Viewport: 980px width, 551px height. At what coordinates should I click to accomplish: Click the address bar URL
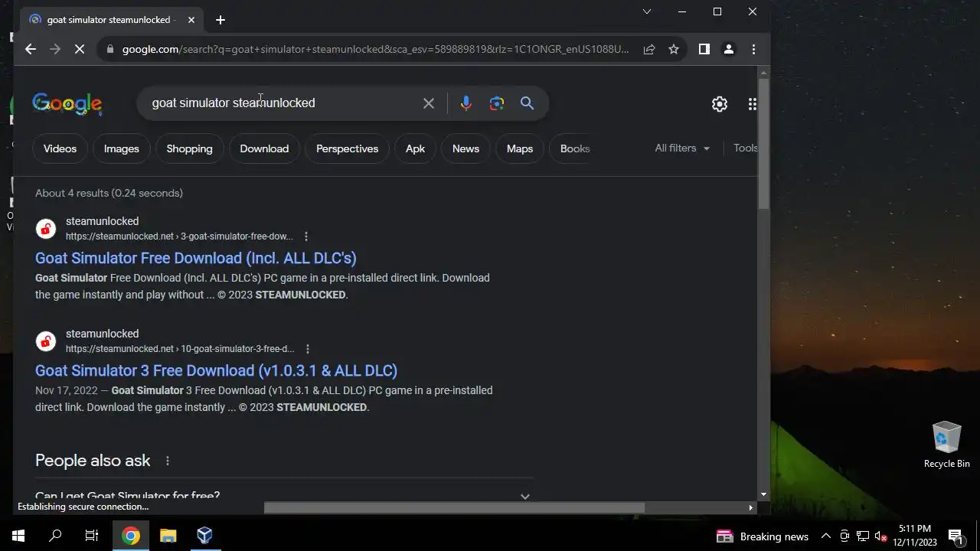(375, 49)
